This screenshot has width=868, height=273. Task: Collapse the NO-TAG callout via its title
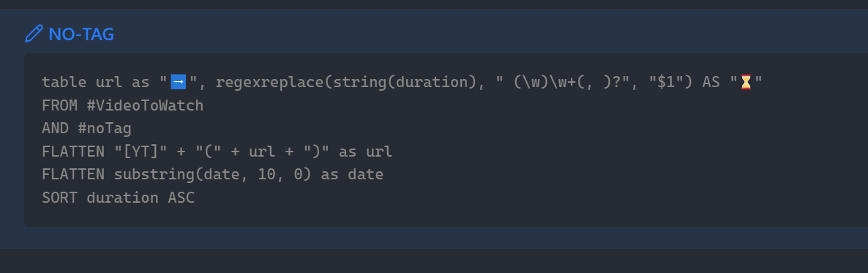(81, 34)
